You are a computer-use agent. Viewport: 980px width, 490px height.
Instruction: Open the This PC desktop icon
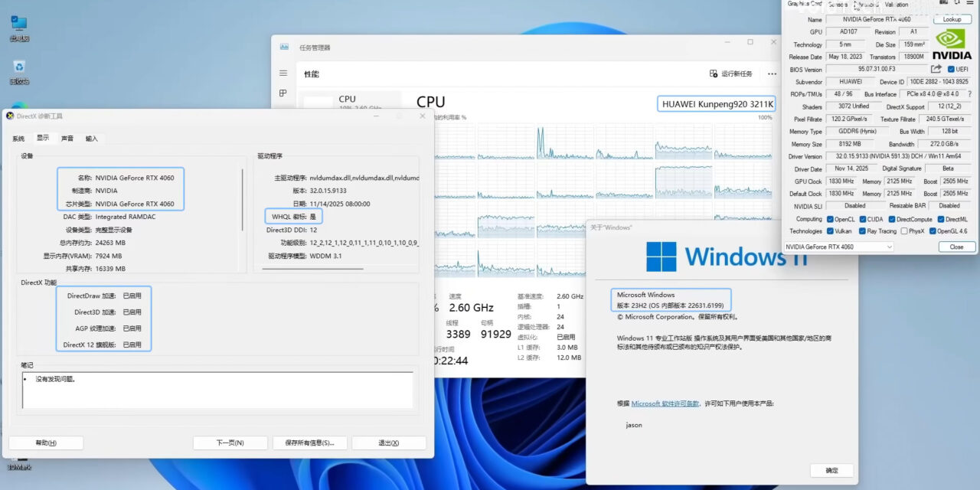(19, 28)
